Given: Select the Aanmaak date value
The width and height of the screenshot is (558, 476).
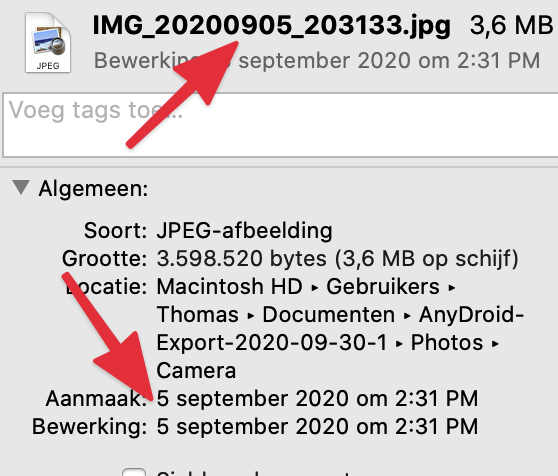Looking at the screenshot, I should pyautogui.click(x=317, y=399).
